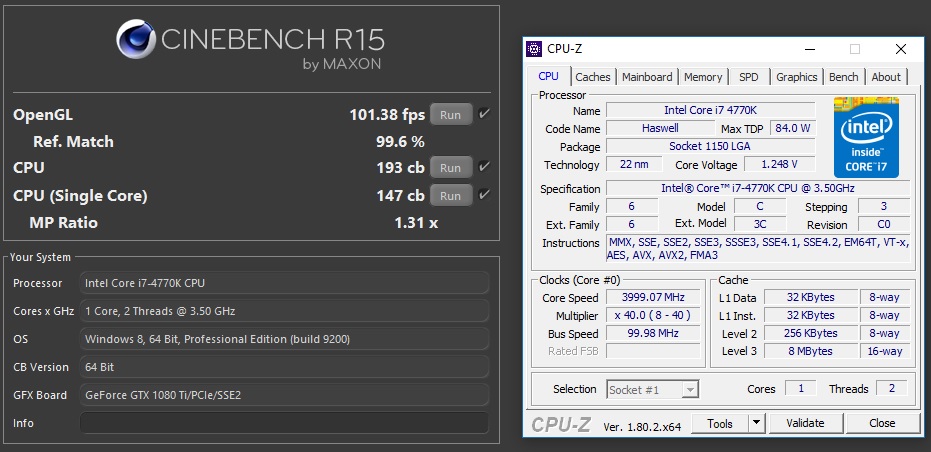Click the Cinebench Info input field

pyautogui.click(x=284, y=423)
